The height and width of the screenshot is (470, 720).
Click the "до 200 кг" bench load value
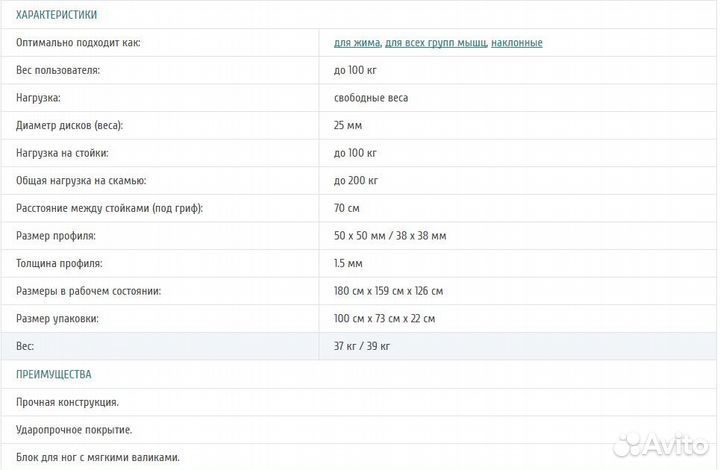[x=356, y=181]
